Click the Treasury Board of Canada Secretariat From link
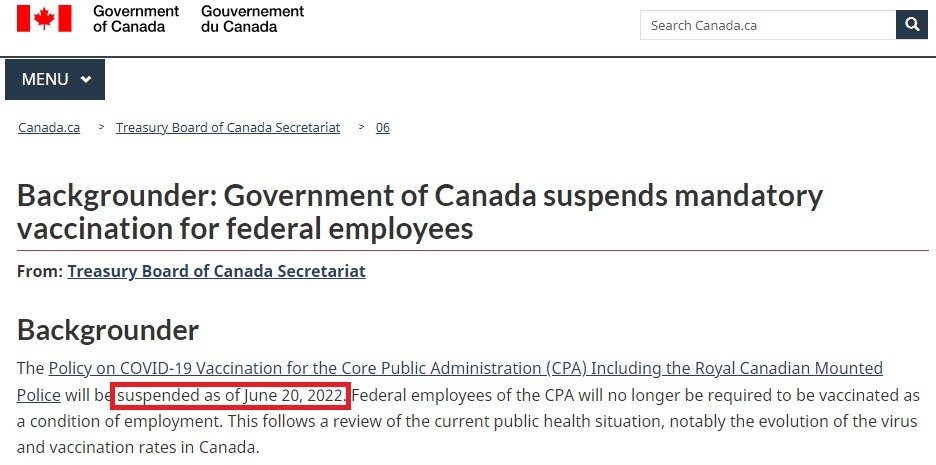Screen dimensions: 936x465 [216, 272]
